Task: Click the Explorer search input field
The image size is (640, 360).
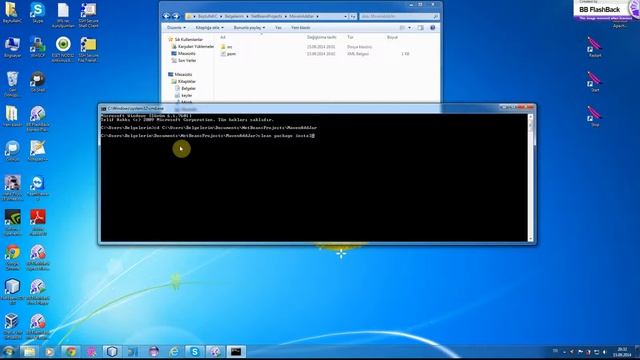Action: pos(399,16)
